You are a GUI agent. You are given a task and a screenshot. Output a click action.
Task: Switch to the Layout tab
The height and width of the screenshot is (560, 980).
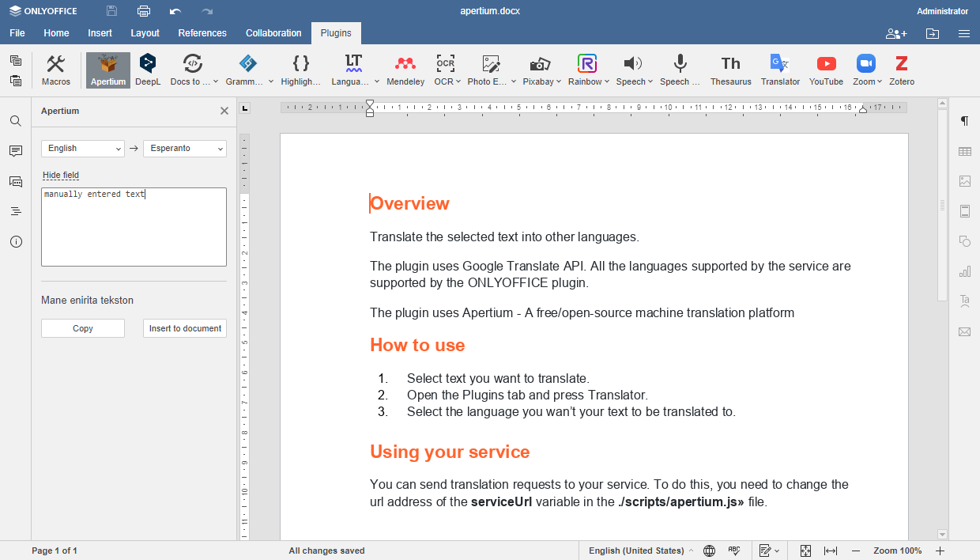pos(145,33)
